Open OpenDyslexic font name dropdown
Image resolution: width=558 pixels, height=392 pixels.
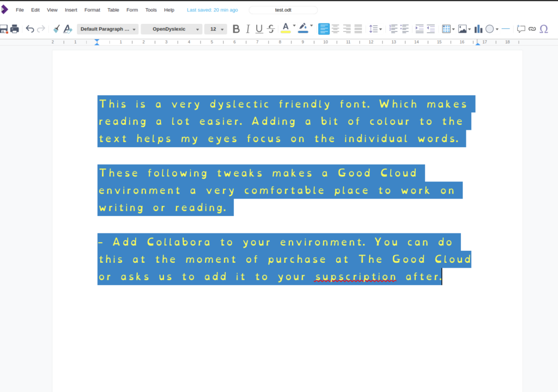(172, 29)
